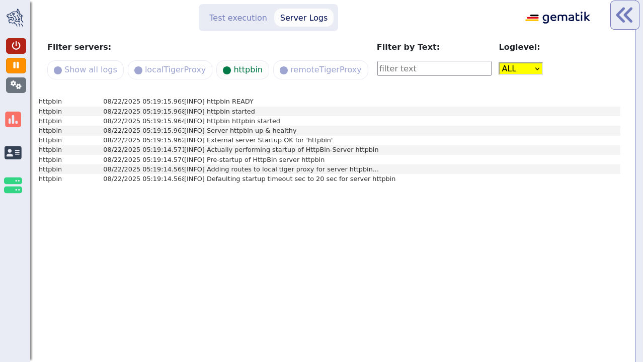
Task: Click the orange pause icon
Action: (x=16, y=65)
